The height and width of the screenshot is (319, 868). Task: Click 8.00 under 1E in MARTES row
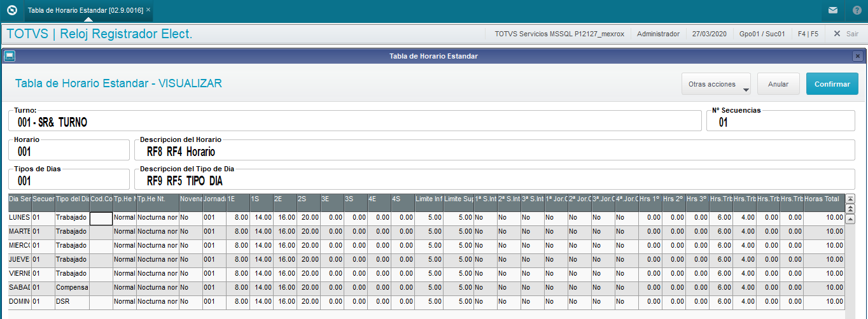238,231
